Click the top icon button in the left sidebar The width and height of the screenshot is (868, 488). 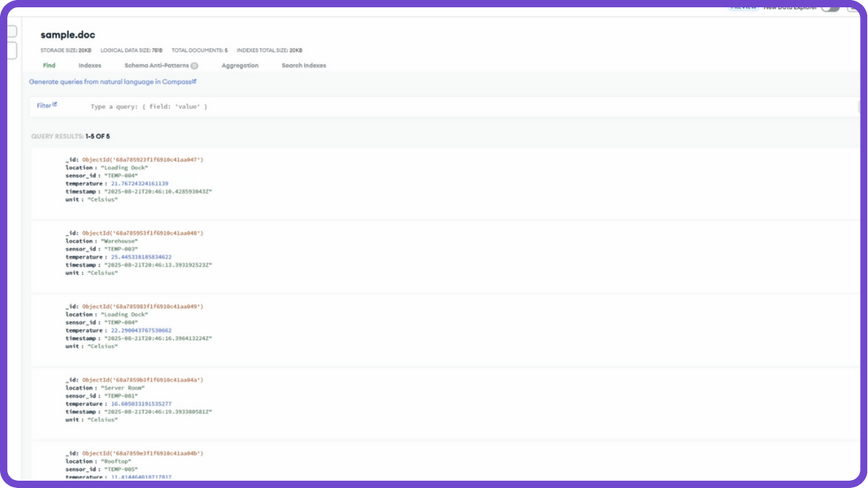tap(11, 31)
